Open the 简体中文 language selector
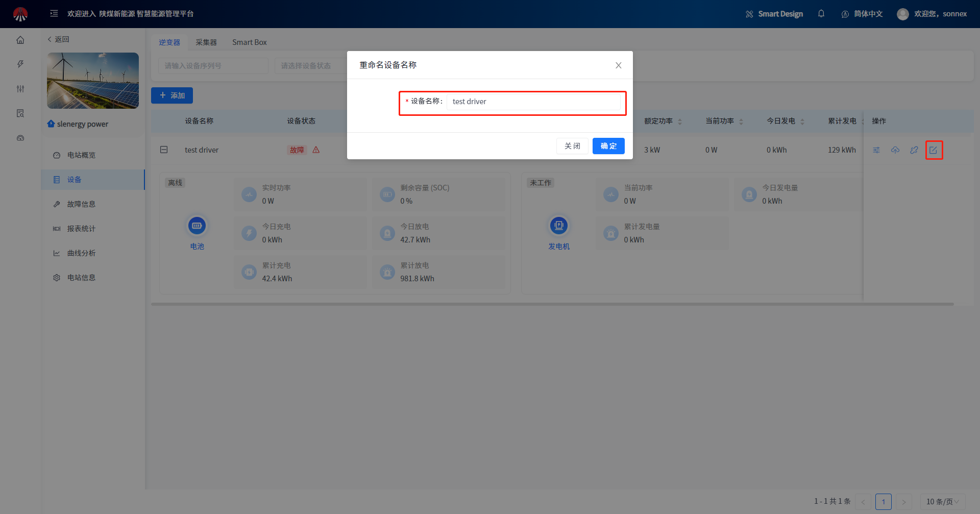 point(862,14)
